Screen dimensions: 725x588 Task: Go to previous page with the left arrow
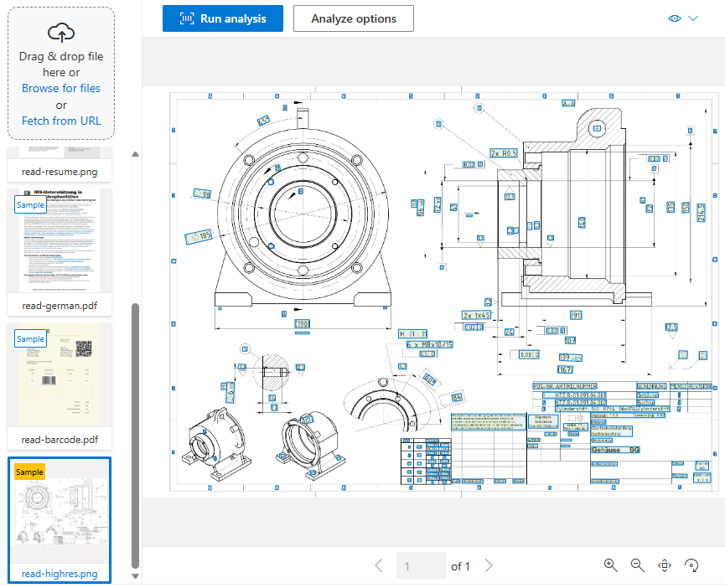[379, 565]
